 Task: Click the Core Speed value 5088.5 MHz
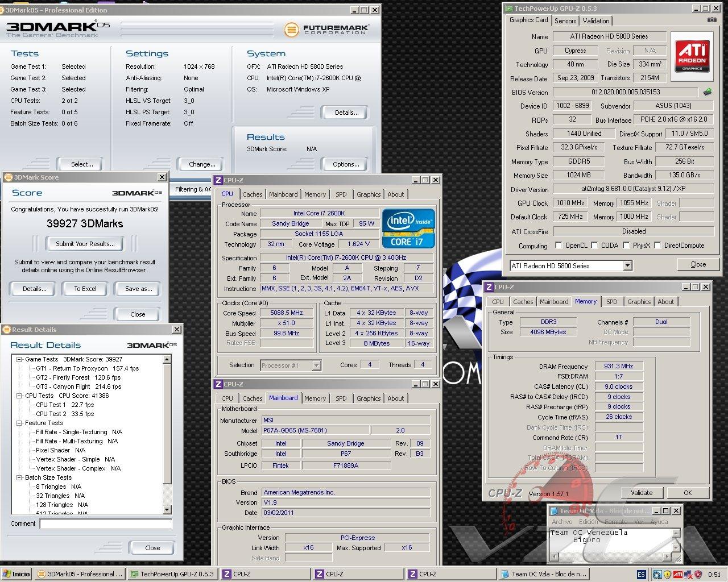pos(287,313)
